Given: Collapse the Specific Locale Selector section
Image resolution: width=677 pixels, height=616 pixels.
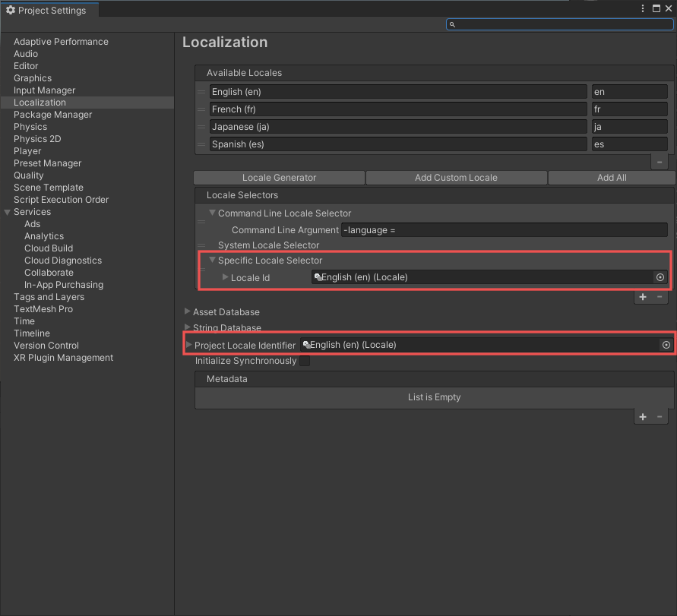Looking at the screenshot, I should (x=212, y=260).
